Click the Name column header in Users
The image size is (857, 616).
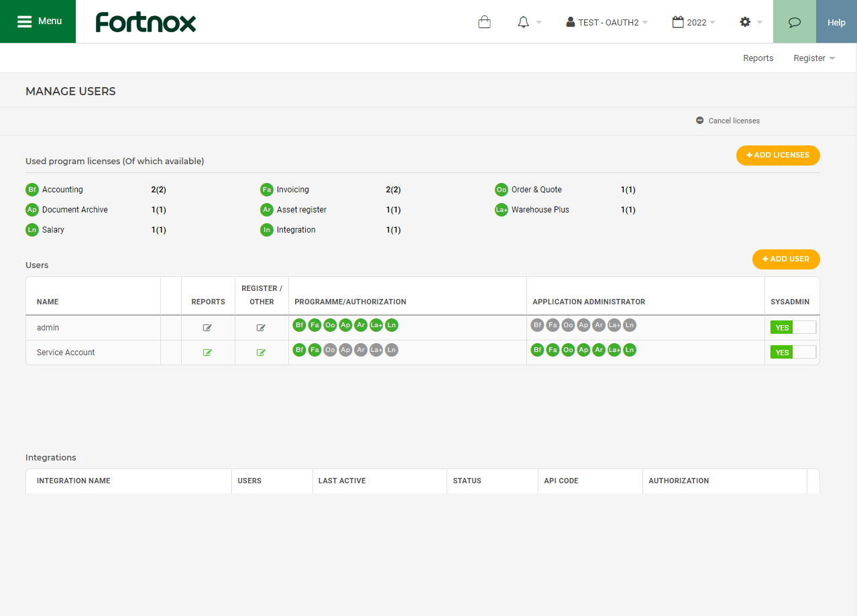tap(48, 302)
